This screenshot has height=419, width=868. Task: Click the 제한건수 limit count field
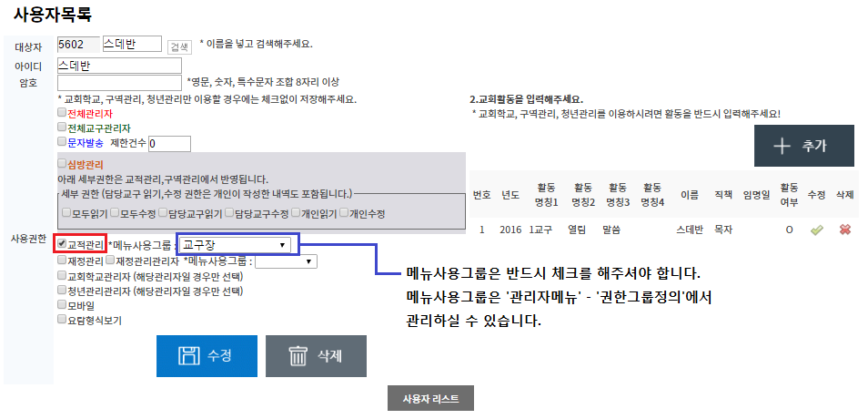point(169,144)
